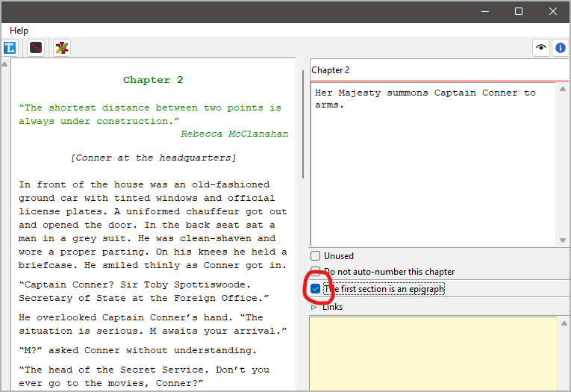571x392 pixels.
Task: Click the dark screen toolbar icon with red marks
Action: [36, 48]
